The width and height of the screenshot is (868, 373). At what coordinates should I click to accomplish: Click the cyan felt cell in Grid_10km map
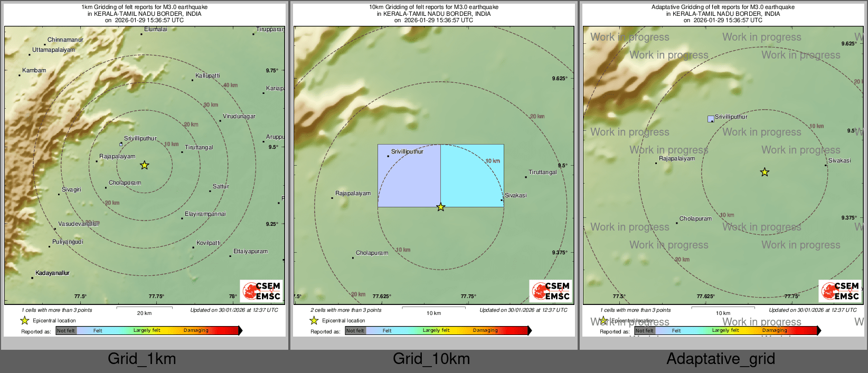(472, 176)
